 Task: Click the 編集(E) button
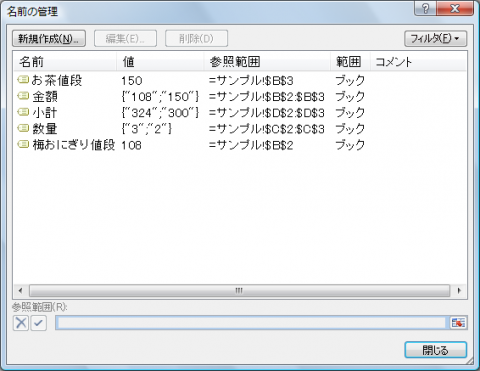tap(125, 39)
